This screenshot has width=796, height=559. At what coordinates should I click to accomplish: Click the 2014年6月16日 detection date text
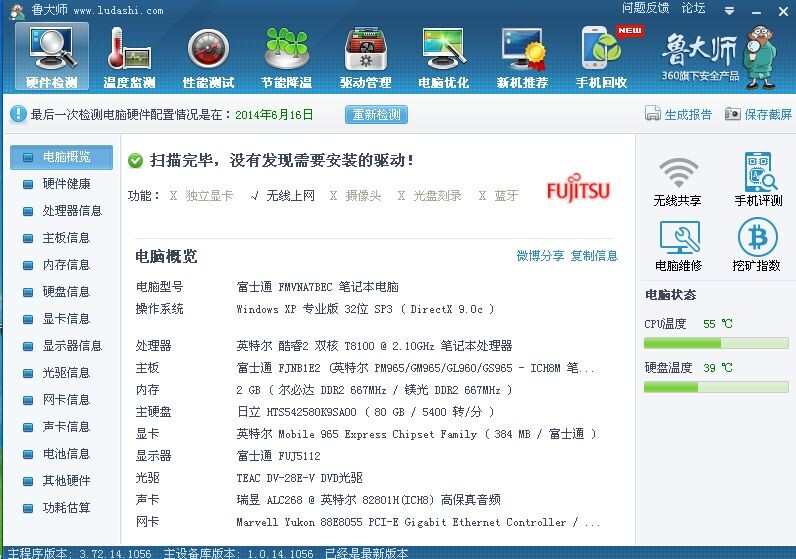[x=274, y=115]
